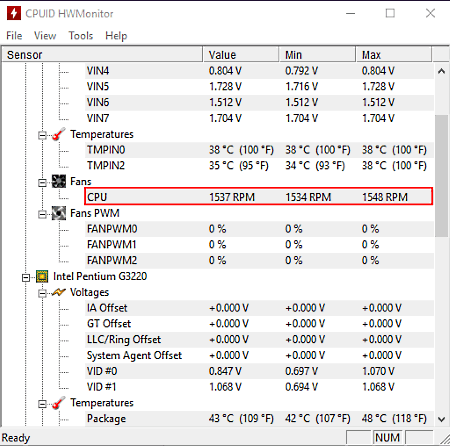Select the Package temperature row
The image size is (450, 446).
tap(259, 418)
